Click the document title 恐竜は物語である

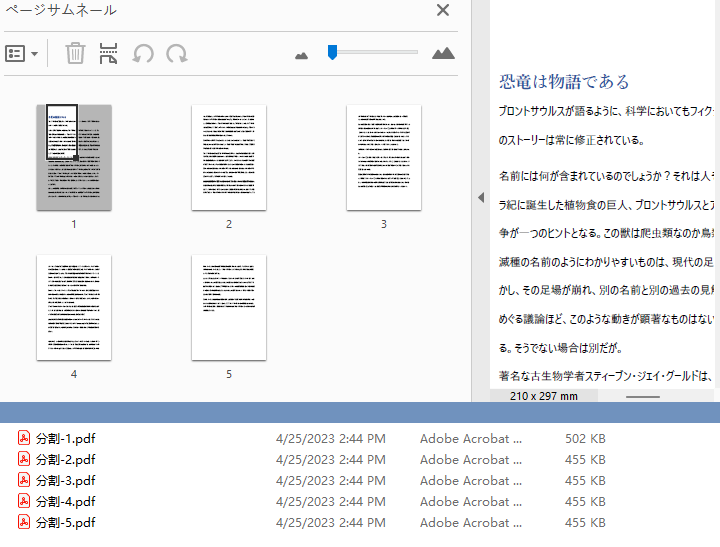tap(564, 82)
